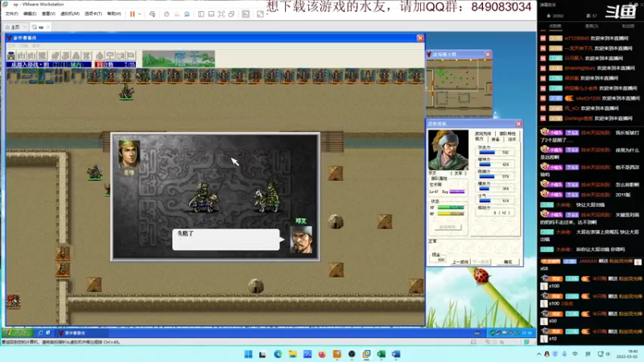Close the battlefield minimap window
Image resolution: width=644 pixels, height=362 pixels.
click(488, 54)
